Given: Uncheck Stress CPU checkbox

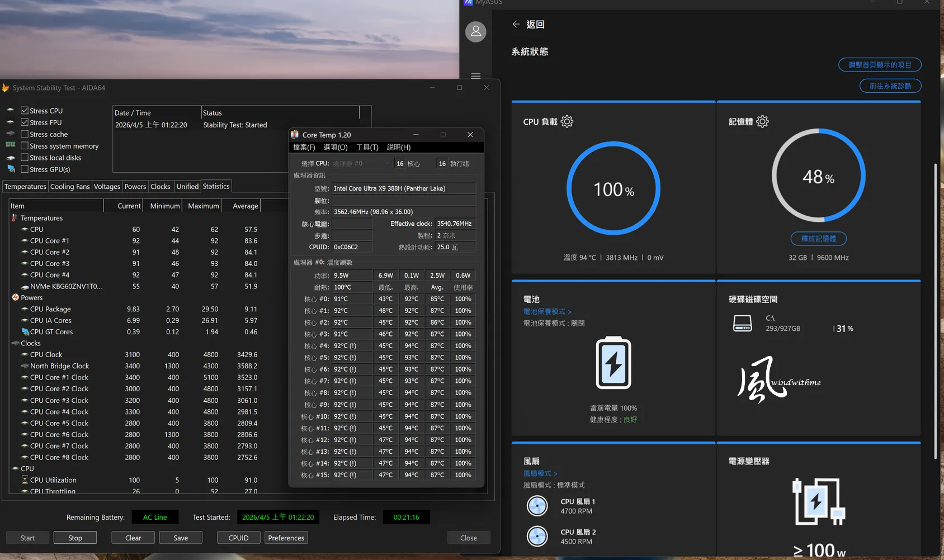Looking at the screenshot, I should tap(25, 111).
